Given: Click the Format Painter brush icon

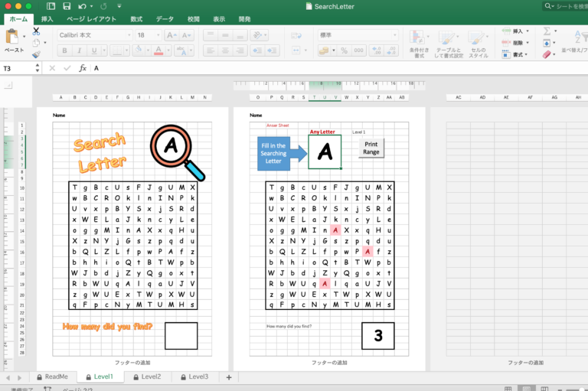Looking at the screenshot, I should point(36,54).
